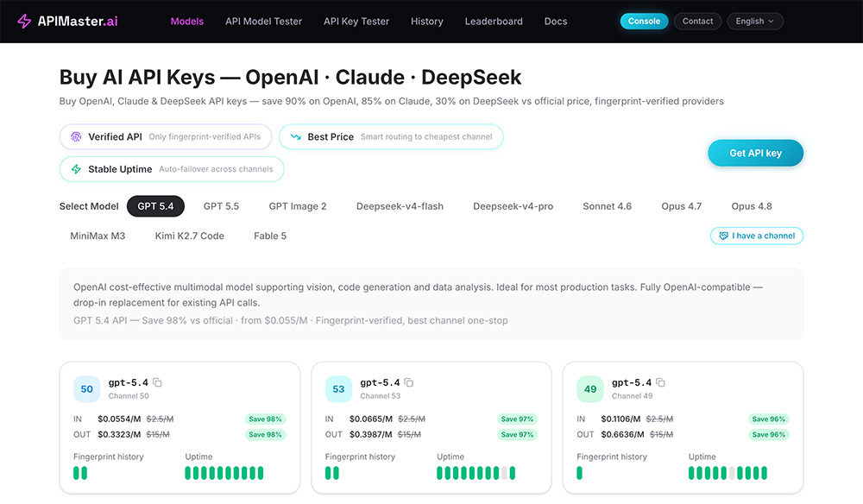This screenshot has width=863, height=504.
Task: Select the Kimi K2.7 Code model
Action: click(189, 236)
